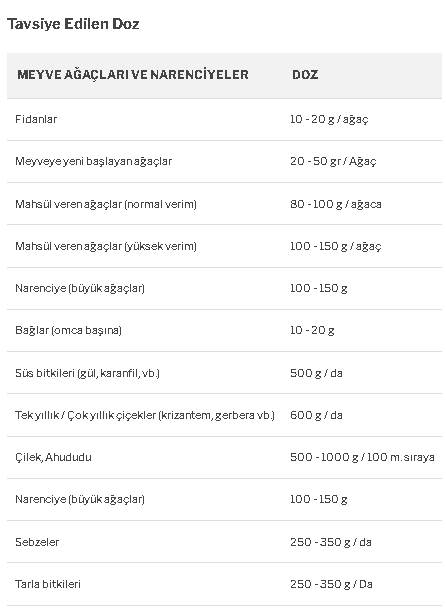
Task: Select 'Mahsül veren ağaçlar (normal verim)' row
Action: (224, 204)
